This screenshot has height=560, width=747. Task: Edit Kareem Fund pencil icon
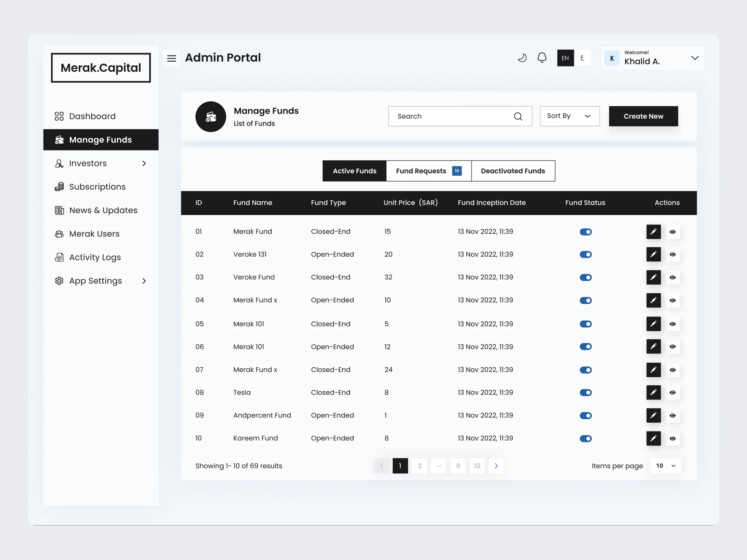point(653,438)
